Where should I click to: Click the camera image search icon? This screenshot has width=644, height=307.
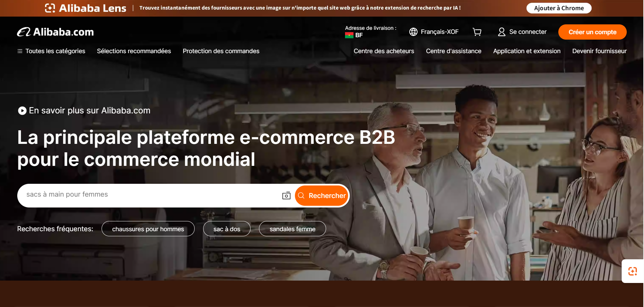coord(286,196)
